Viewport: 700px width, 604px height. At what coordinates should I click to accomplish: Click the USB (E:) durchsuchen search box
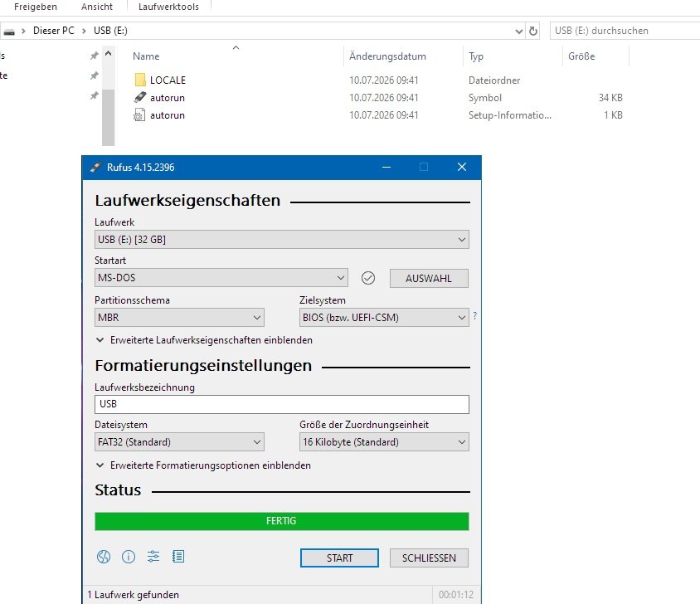(x=625, y=31)
